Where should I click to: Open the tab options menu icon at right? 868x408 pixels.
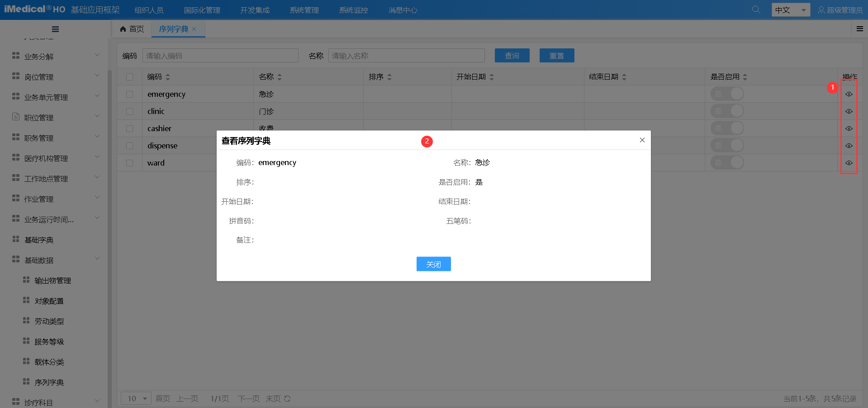859,29
